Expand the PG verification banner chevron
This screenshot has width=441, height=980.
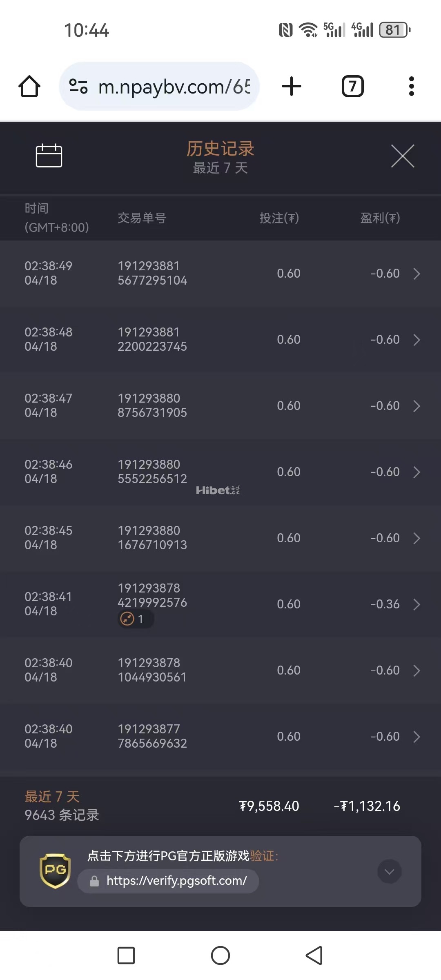click(389, 872)
